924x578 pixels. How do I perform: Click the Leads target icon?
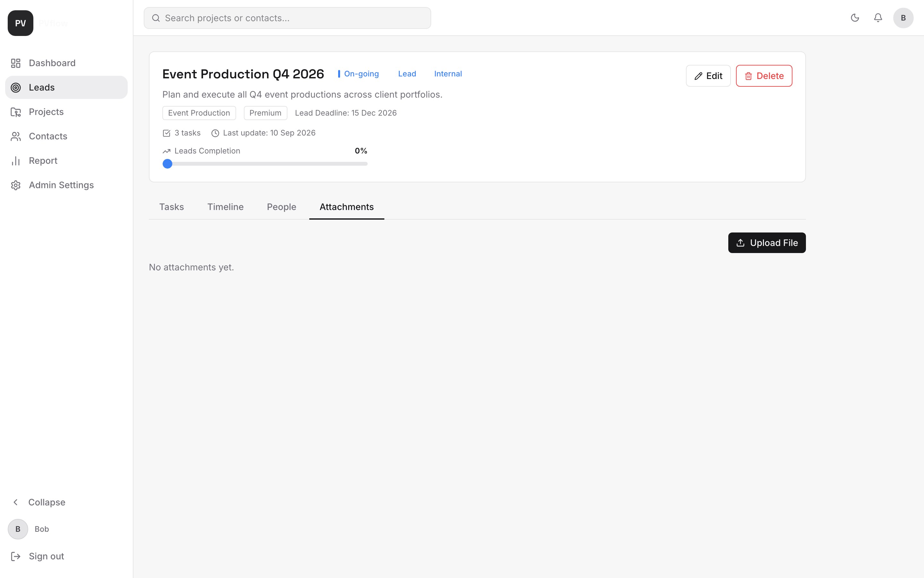coord(16,88)
